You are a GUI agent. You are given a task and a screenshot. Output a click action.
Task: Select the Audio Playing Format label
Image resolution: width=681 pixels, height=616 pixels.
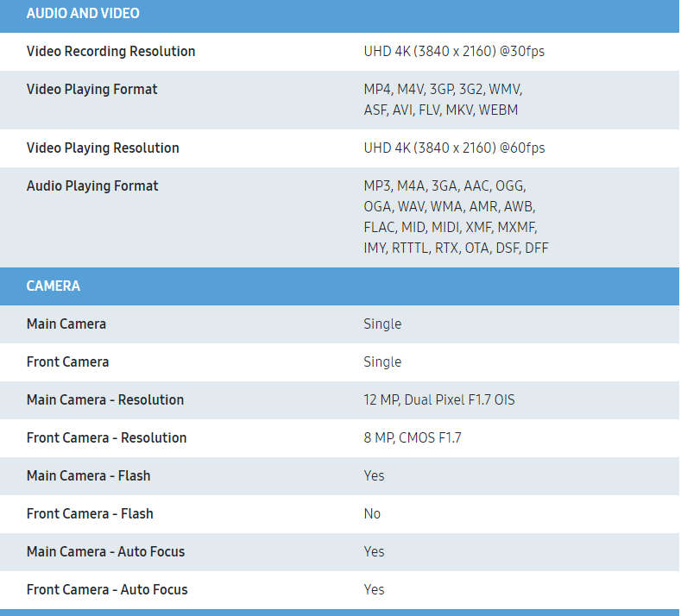click(92, 185)
